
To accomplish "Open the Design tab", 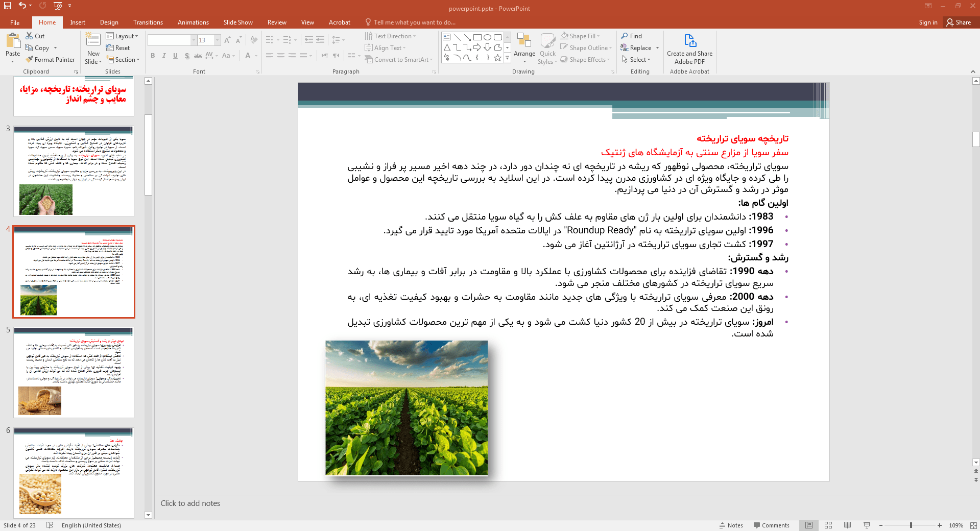I will 109,22.
